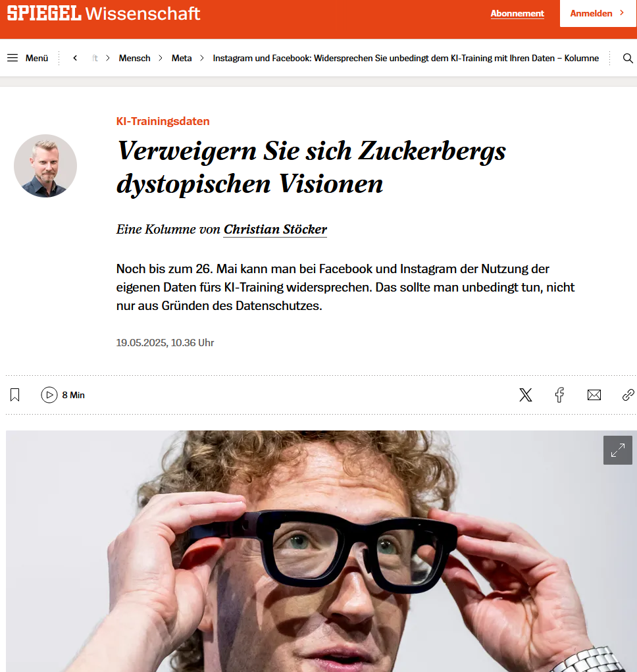Image resolution: width=637 pixels, height=672 pixels.
Task: Click the search magnifier icon
Action: pos(628,59)
